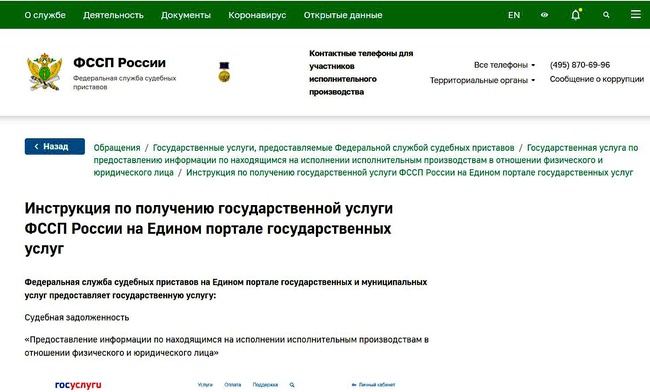This screenshot has width=650, height=392.
Task: Click "Сообщение о коррупции" link
Action: pos(597,79)
